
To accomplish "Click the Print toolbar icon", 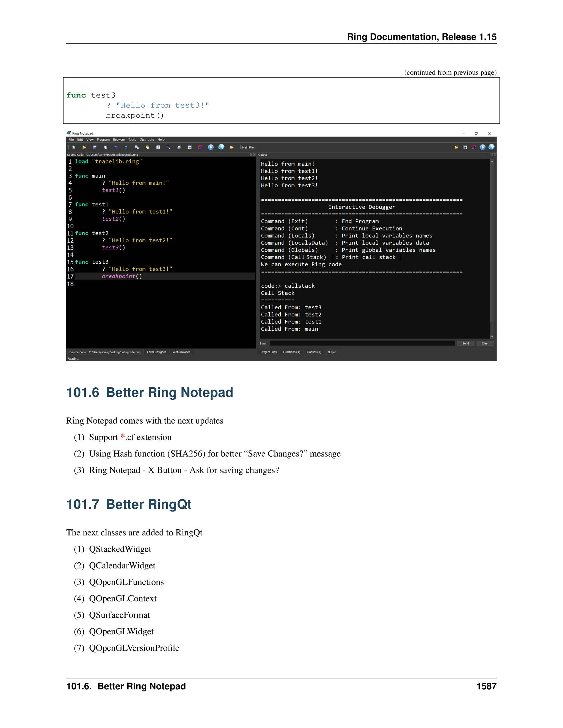I will pyautogui.click(x=179, y=147).
